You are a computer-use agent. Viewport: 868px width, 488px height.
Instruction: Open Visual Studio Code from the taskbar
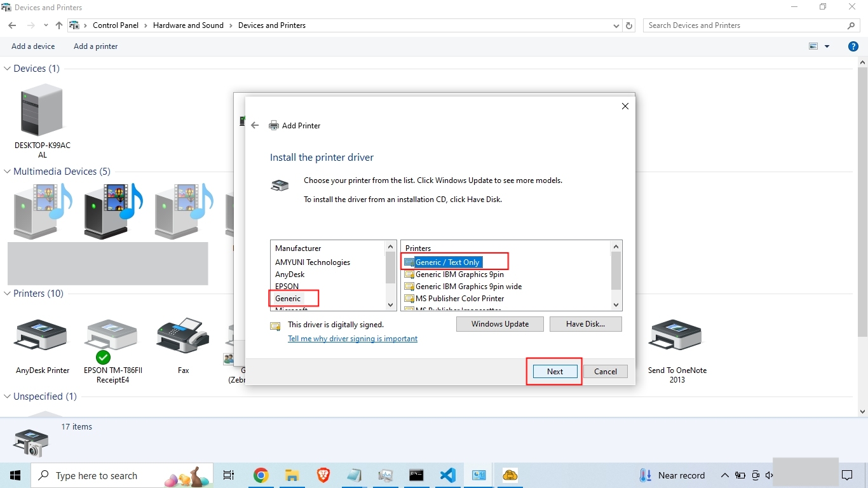click(448, 475)
